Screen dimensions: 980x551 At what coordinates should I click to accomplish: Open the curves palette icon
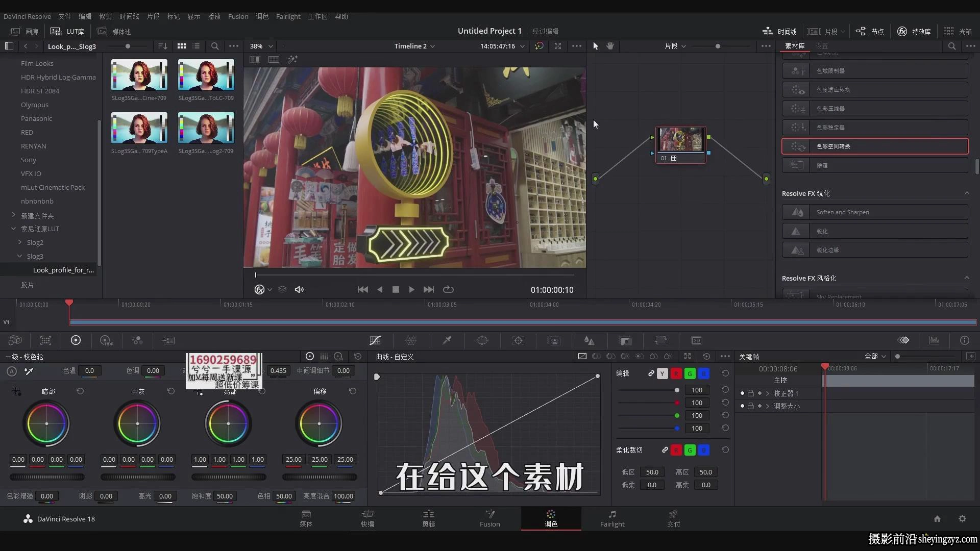tap(375, 340)
